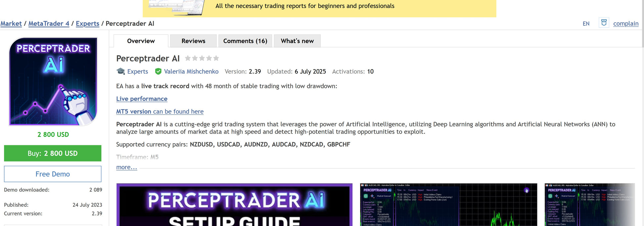Go to the Overview tab
The width and height of the screenshot is (644, 226).
point(141,41)
